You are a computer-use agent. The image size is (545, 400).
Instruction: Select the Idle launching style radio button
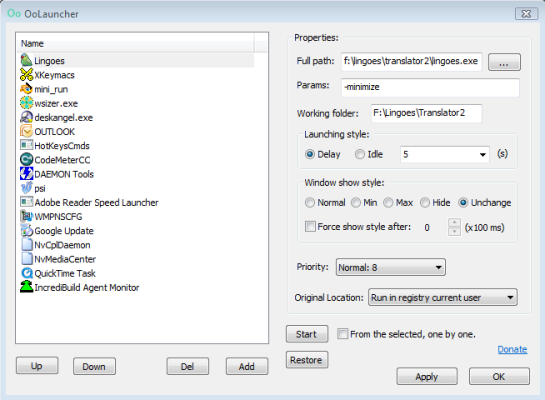[x=360, y=154]
